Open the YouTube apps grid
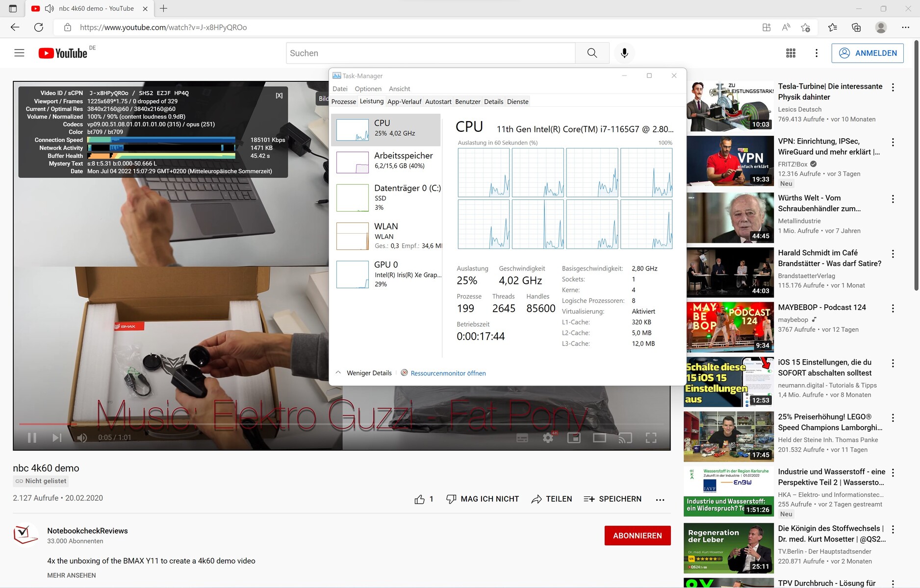This screenshot has height=588, width=920. pos(791,53)
